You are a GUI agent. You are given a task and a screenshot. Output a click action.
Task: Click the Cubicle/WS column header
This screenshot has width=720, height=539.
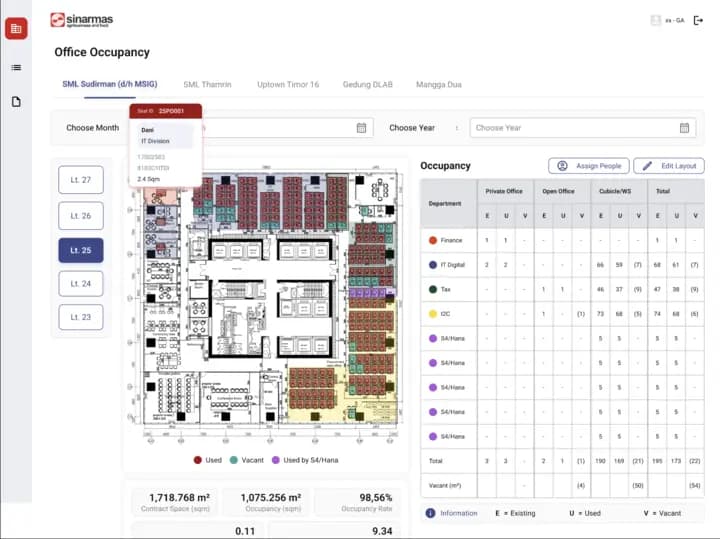point(615,191)
